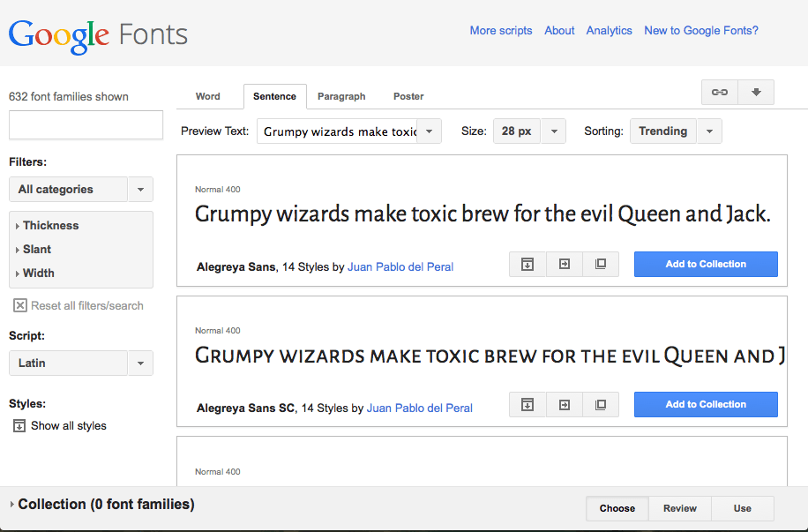The image size is (808, 532).
Task: Click the Preview Text input field
Action: click(337, 131)
